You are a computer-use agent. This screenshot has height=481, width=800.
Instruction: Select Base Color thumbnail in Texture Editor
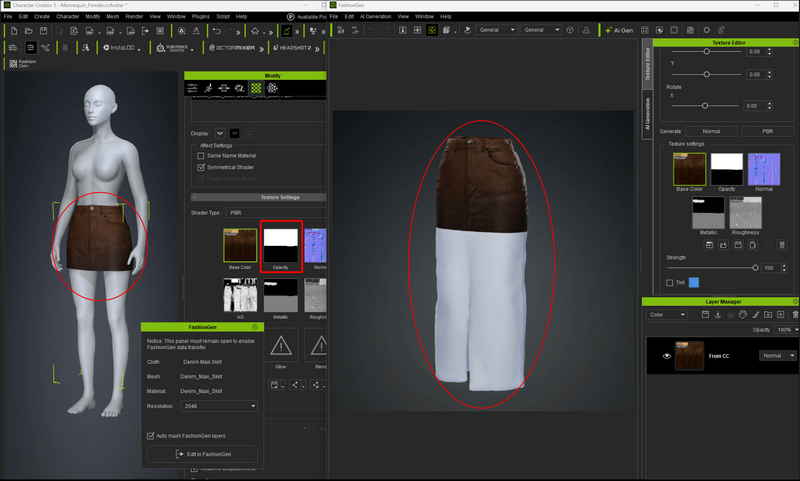(x=689, y=169)
